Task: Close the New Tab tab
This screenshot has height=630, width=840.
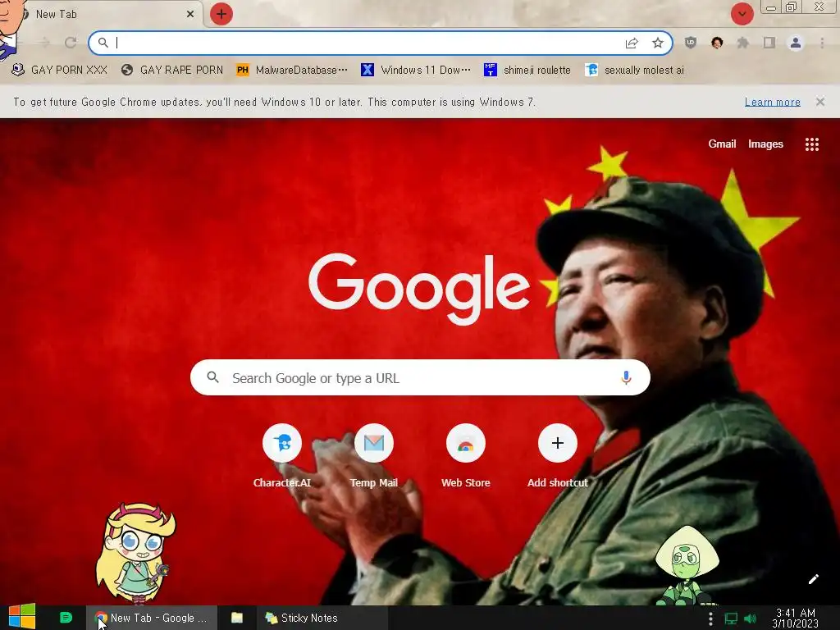Action: pyautogui.click(x=190, y=14)
